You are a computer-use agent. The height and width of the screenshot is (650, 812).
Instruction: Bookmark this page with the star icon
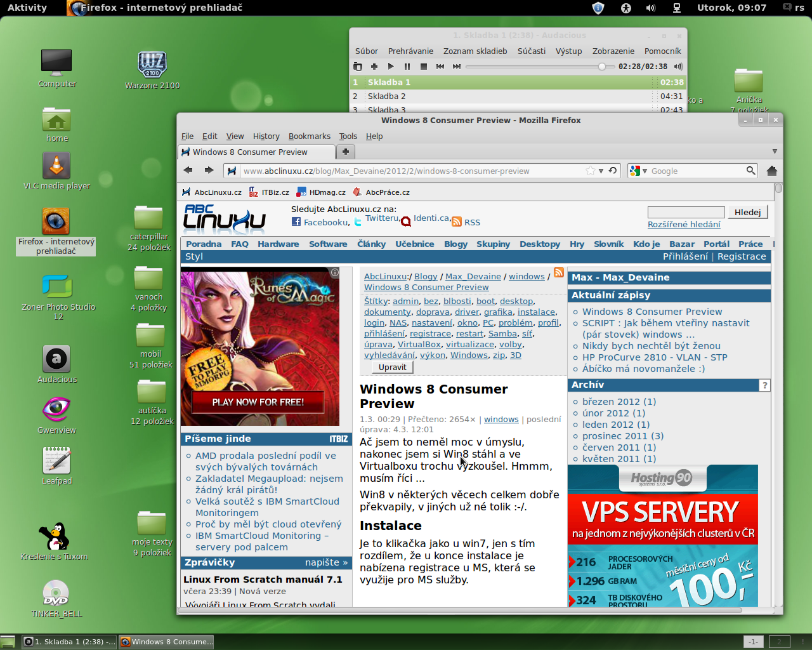tap(591, 171)
